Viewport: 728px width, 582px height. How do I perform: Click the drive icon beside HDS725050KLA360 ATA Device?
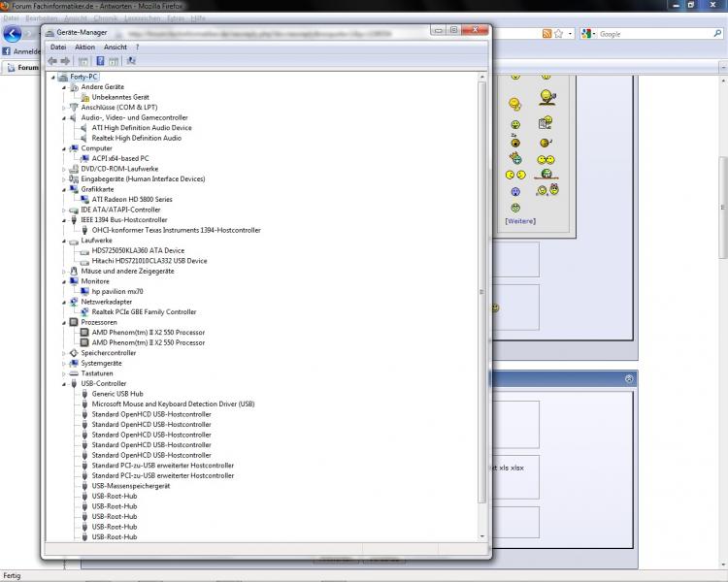[85, 251]
